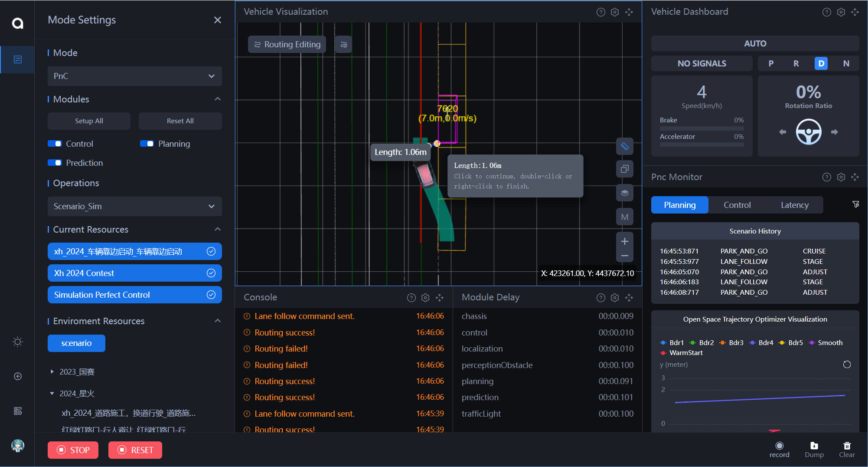This screenshot has width=868, height=467.
Task: Click the Routing Editing button
Action: [287, 44]
